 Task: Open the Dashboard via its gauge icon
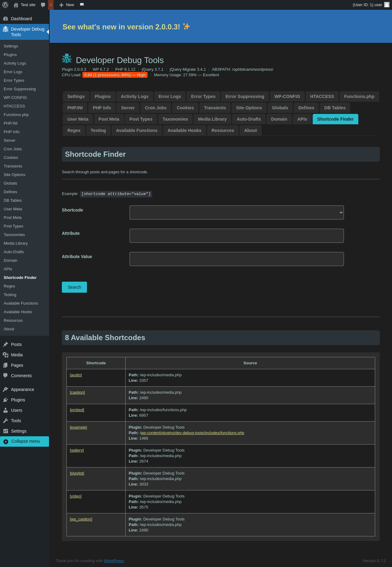pyautogui.click(x=6, y=19)
